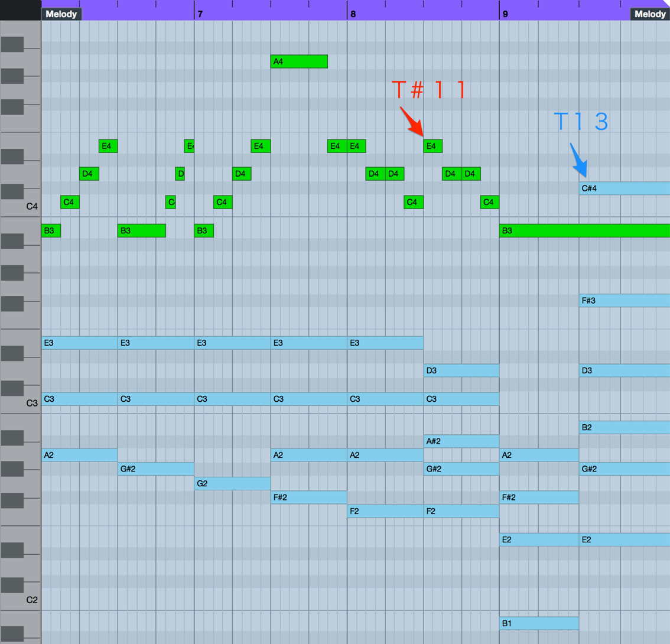Click bar 8 marker on the ruler

click(353, 14)
